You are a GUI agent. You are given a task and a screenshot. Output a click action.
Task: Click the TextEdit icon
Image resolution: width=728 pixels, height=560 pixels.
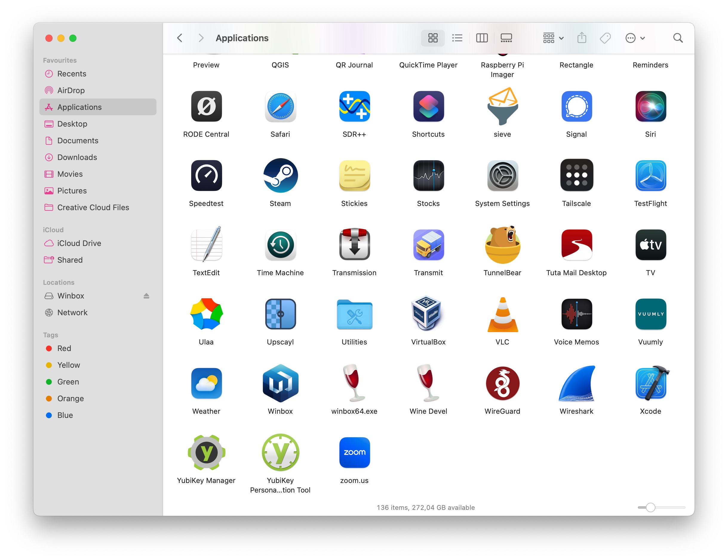tap(206, 244)
